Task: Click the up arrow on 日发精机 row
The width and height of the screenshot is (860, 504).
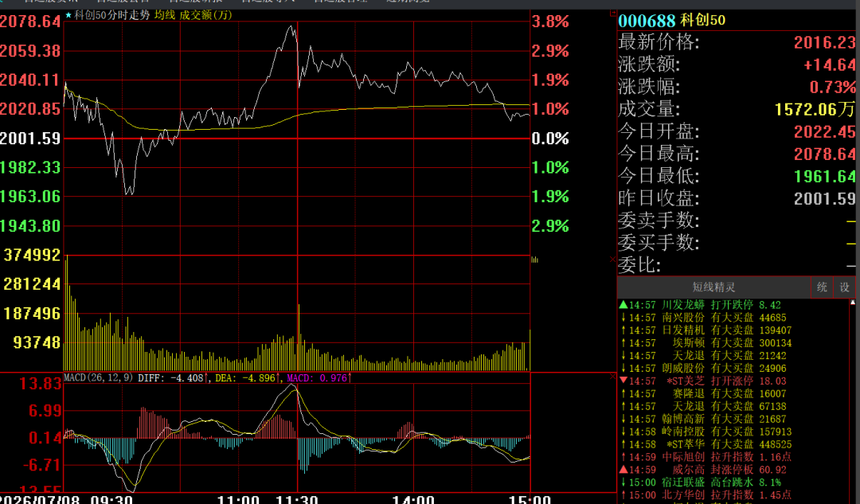Action: tap(623, 330)
